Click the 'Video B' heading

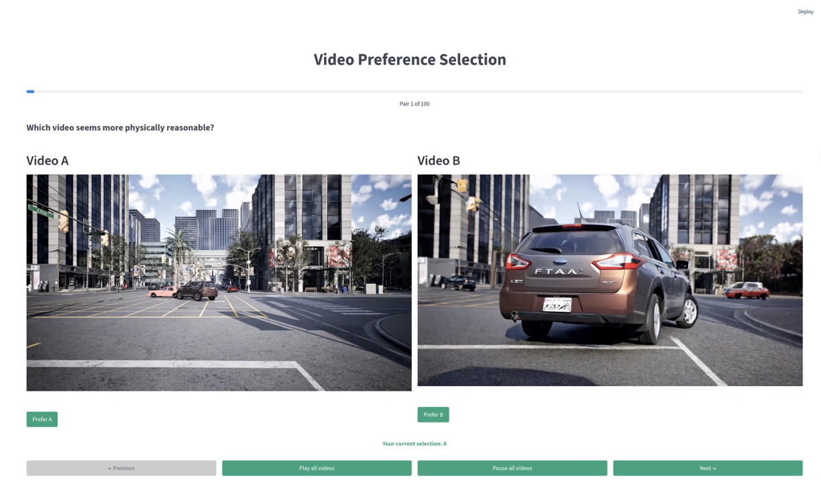click(x=439, y=160)
